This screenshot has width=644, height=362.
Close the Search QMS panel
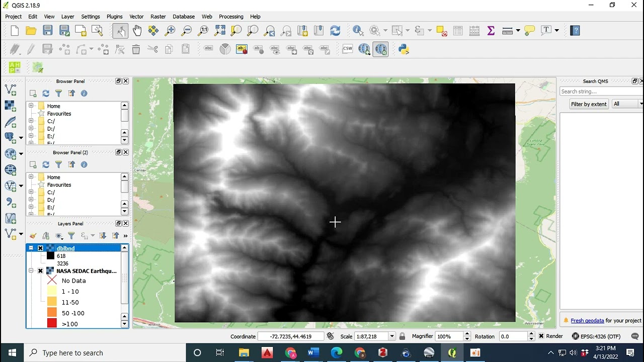[642, 81]
